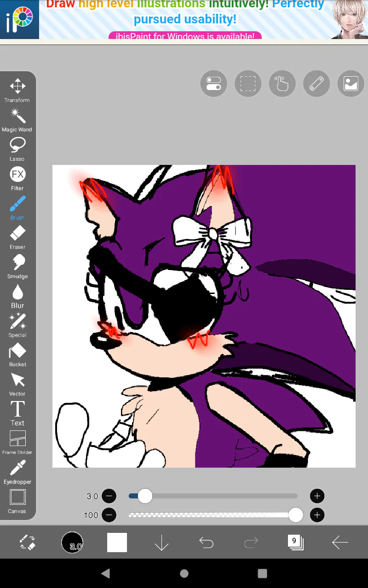
Task: Select the Blur tool
Action: click(17, 296)
